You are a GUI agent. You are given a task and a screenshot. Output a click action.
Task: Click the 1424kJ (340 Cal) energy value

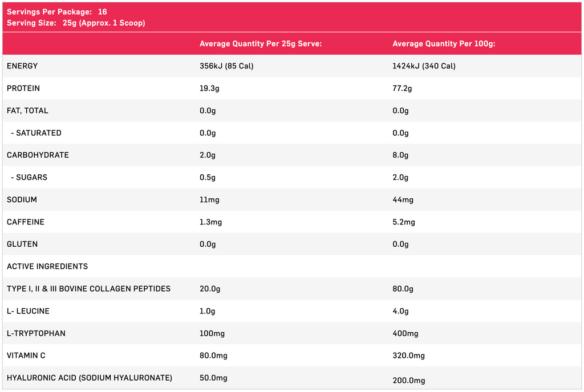click(424, 66)
